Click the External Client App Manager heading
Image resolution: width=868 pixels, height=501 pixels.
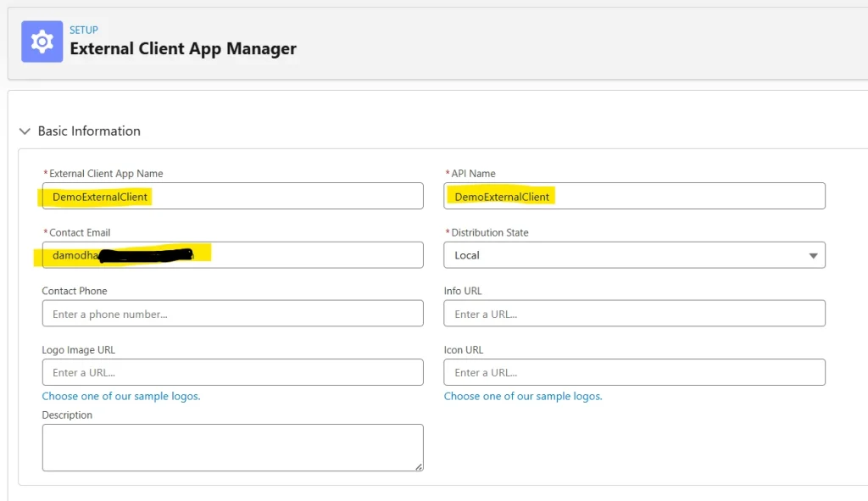tap(183, 48)
